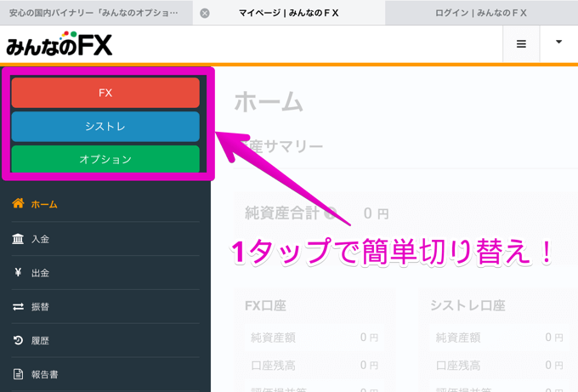Click the 純資産合計 label
The image size is (578, 392).
pos(282,213)
